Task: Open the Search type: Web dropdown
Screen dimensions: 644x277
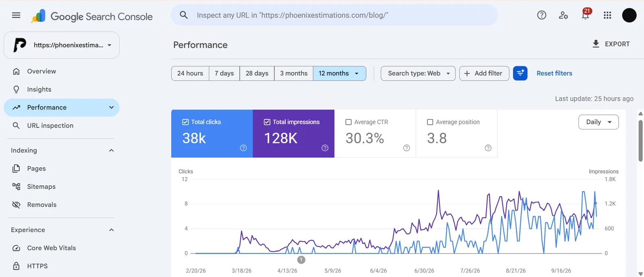Action: tap(418, 73)
